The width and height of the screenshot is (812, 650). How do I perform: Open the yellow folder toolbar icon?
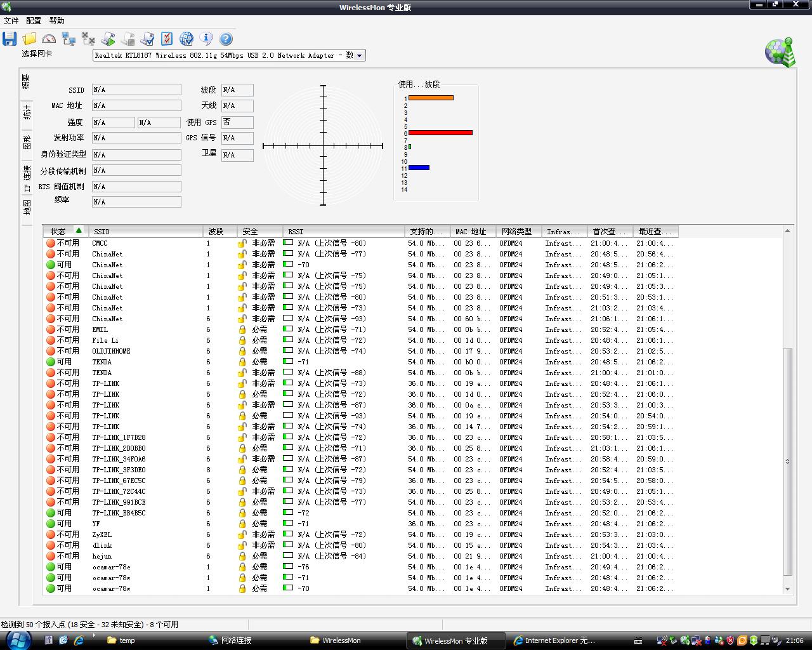(29, 39)
